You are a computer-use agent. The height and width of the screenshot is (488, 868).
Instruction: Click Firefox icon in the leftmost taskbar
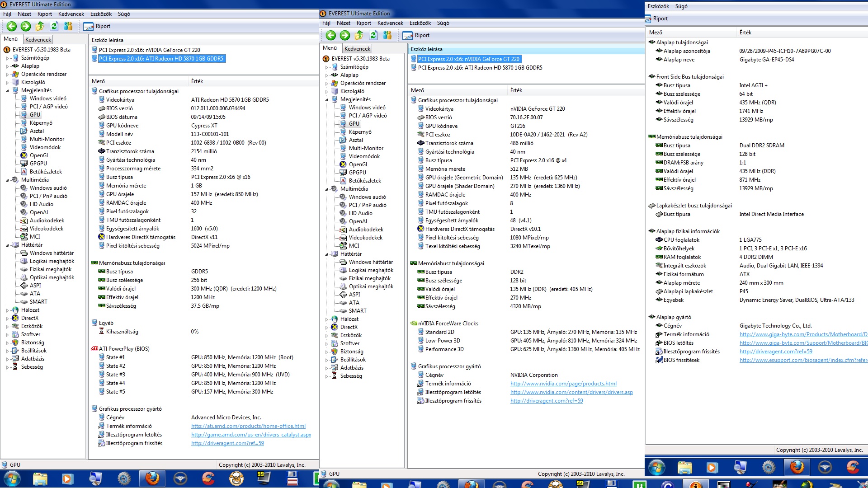pyautogui.click(x=152, y=478)
